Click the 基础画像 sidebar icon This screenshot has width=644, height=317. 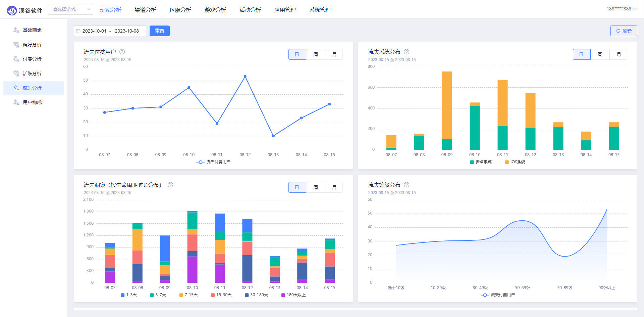point(16,30)
